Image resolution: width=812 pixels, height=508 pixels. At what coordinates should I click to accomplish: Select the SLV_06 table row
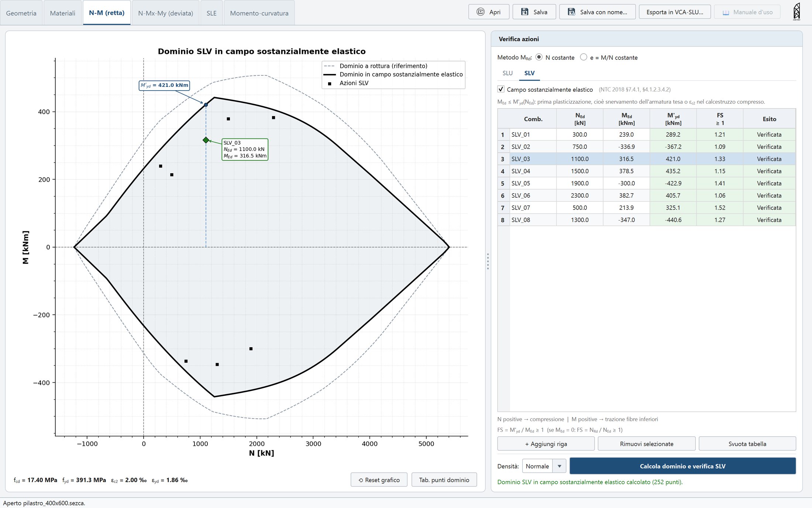coord(646,195)
